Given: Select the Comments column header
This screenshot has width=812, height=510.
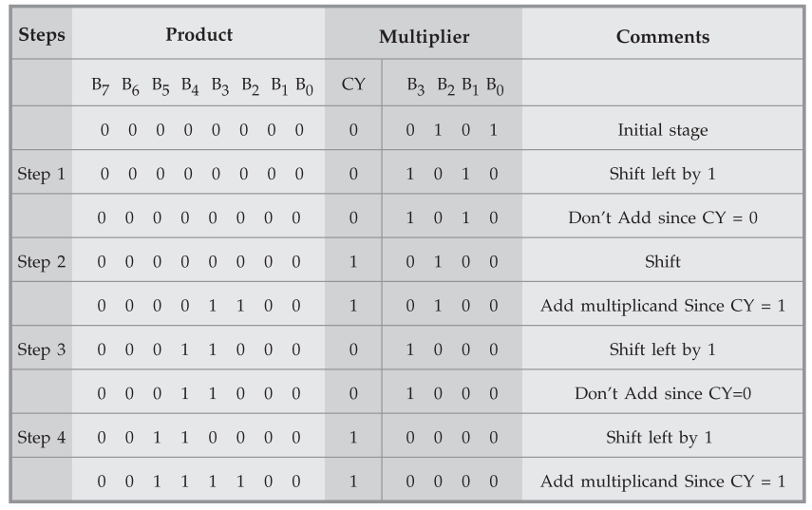Looking at the screenshot, I should (662, 37).
